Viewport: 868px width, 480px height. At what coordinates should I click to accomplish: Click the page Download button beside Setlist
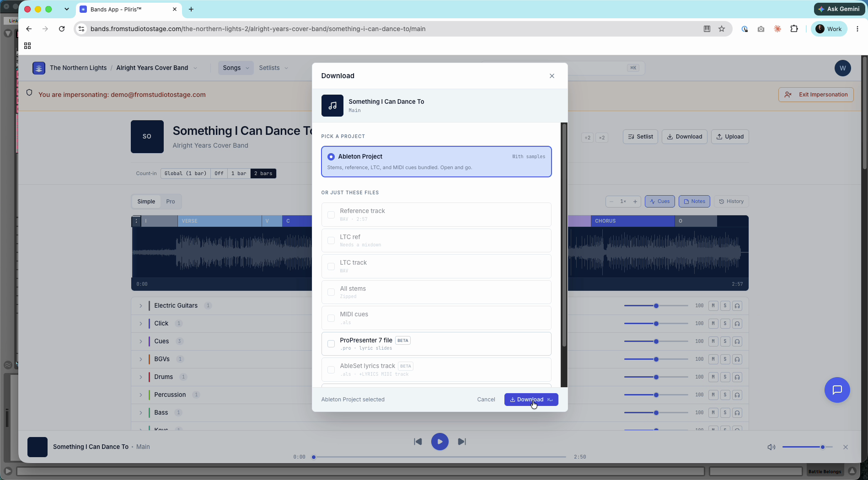pyautogui.click(x=685, y=137)
